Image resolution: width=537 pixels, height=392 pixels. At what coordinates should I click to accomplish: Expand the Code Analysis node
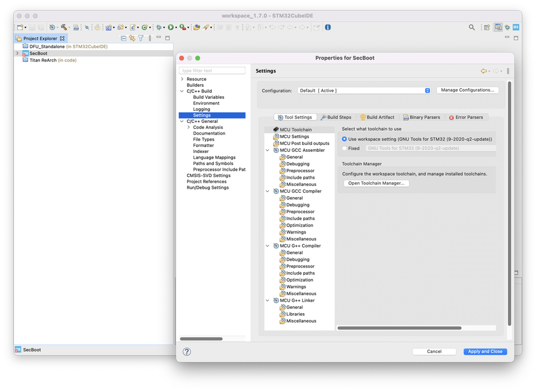[x=188, y=127]
